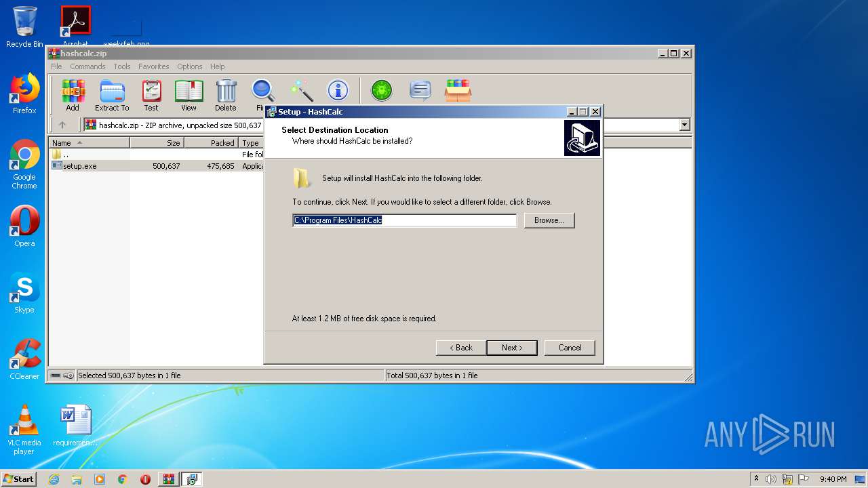This screenshot has height=488, width=868.
Task: Open the Options menu in WinRAR
Action: coord(190,66)
